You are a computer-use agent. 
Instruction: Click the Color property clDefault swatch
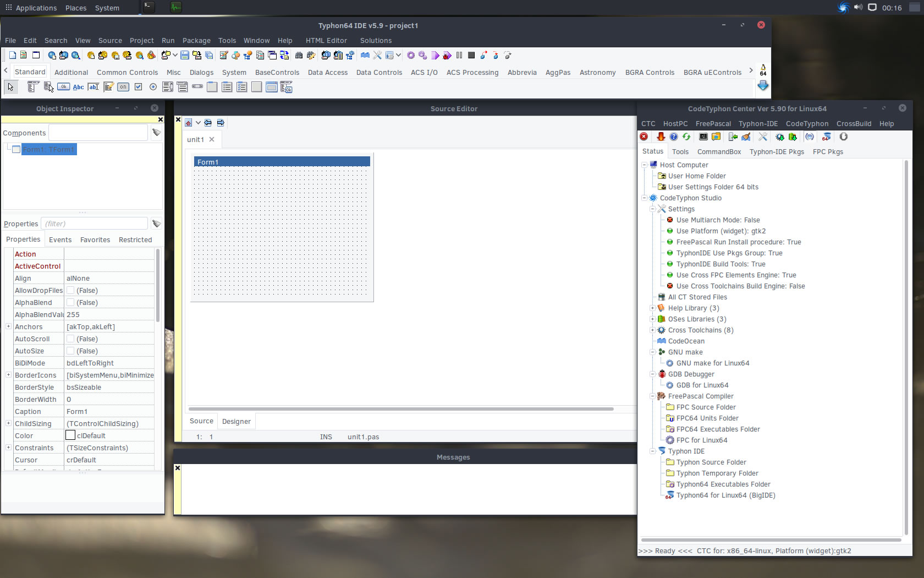[x=70, y=435]
